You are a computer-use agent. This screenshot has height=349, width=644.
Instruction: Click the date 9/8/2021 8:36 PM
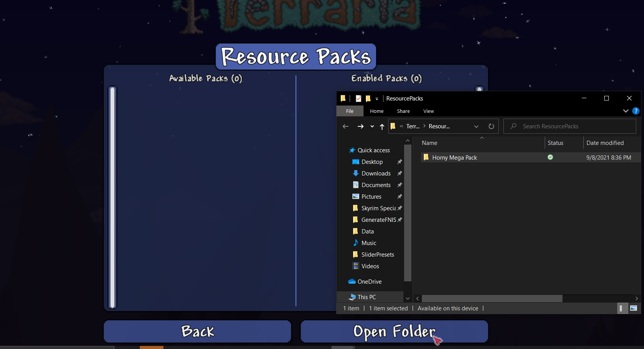pyautogui.click(x=609, y=158)
